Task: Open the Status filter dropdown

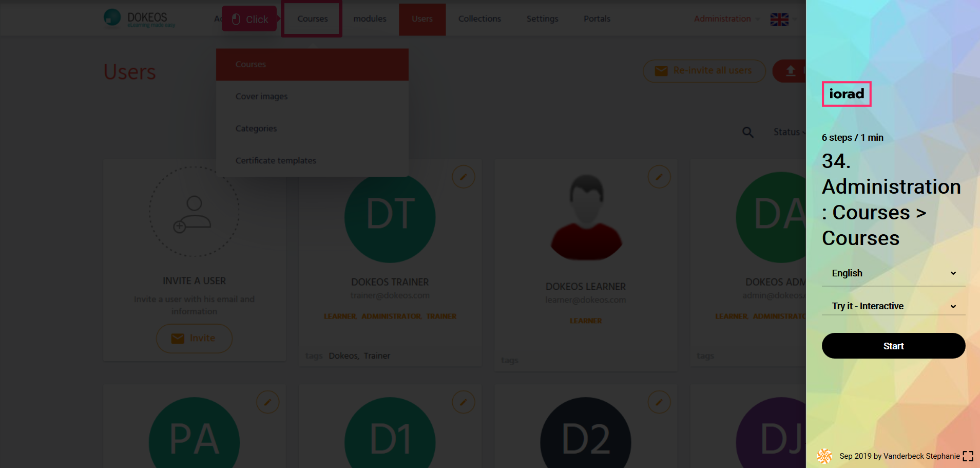Action: [x=789, y=132]
